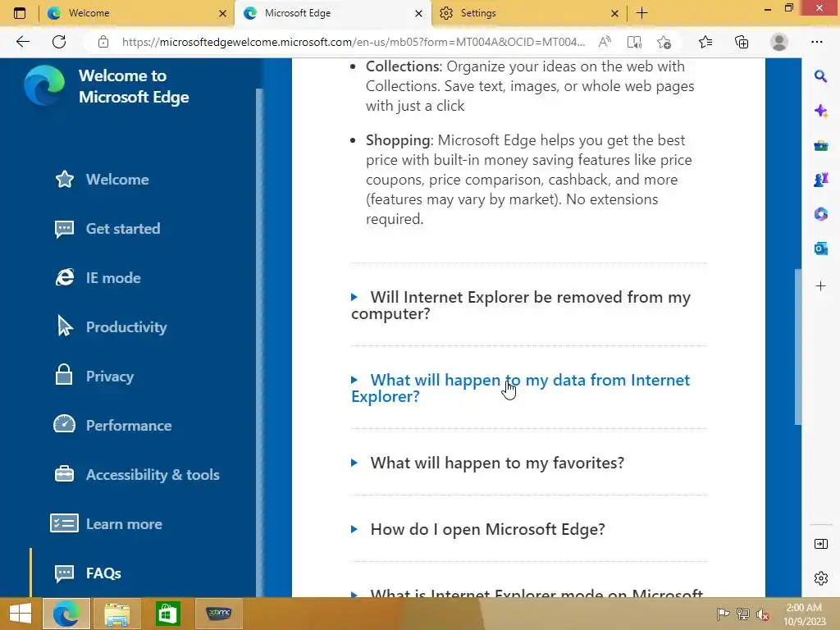This screenshot has height=630, width=840.
Task: Open Games chess icon in sidebar
Action: (x=820, y=180)
